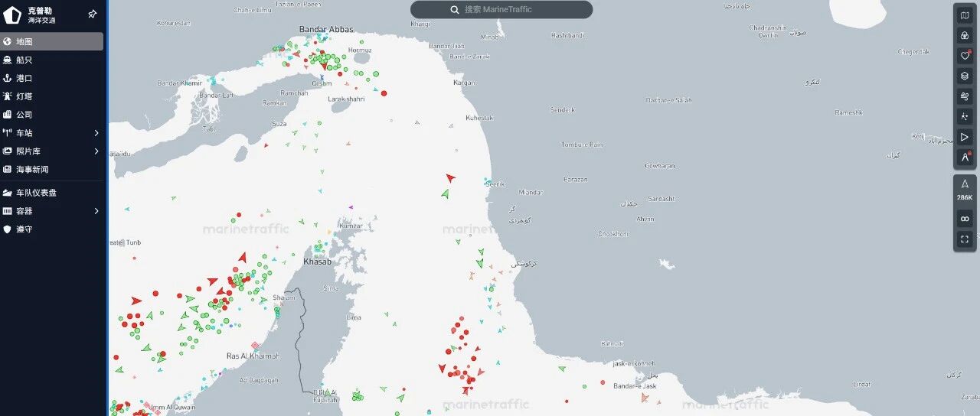
Task: Click the magnifier in the search bar
Action: pos(456,10)
